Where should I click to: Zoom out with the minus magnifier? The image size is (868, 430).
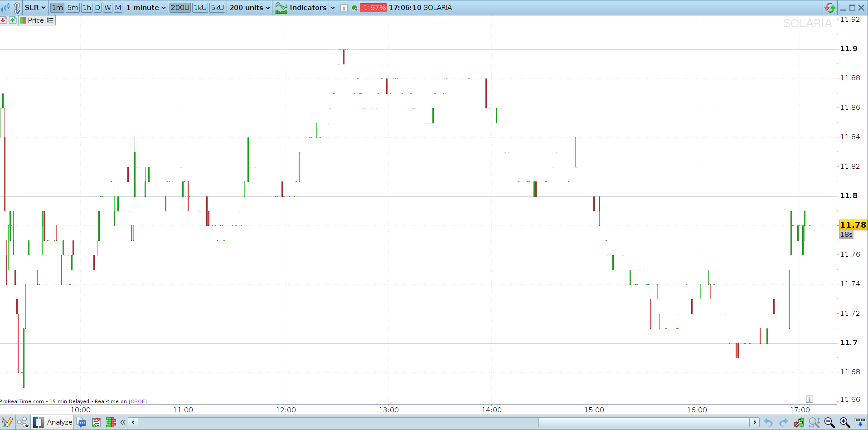pyautogui.click(x=829, y=423)
